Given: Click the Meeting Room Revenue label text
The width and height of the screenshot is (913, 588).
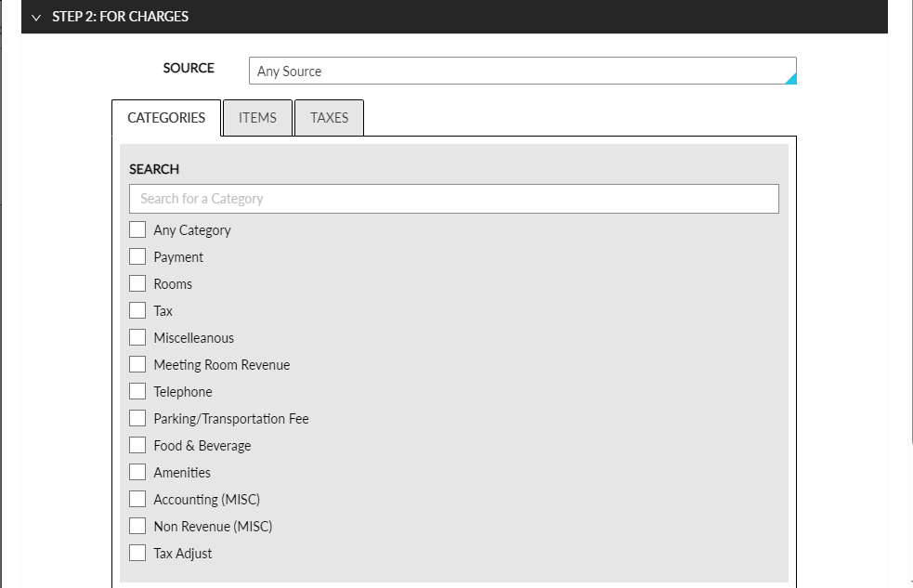Looking at the screenshot, I should pos(222,365).
